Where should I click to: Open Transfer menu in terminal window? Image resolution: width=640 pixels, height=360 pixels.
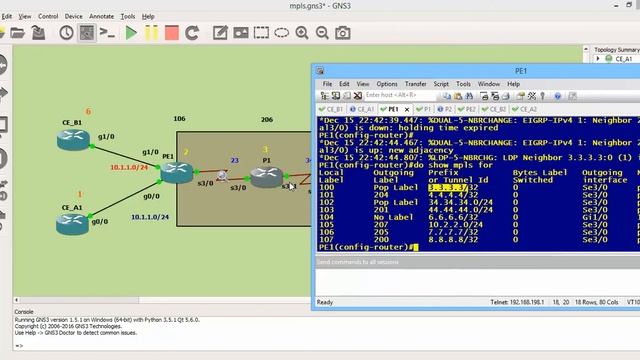[416, 84]
